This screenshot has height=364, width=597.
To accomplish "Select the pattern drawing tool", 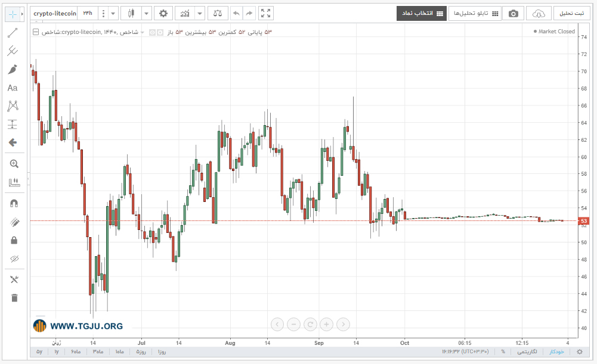I will pos(13,105).
